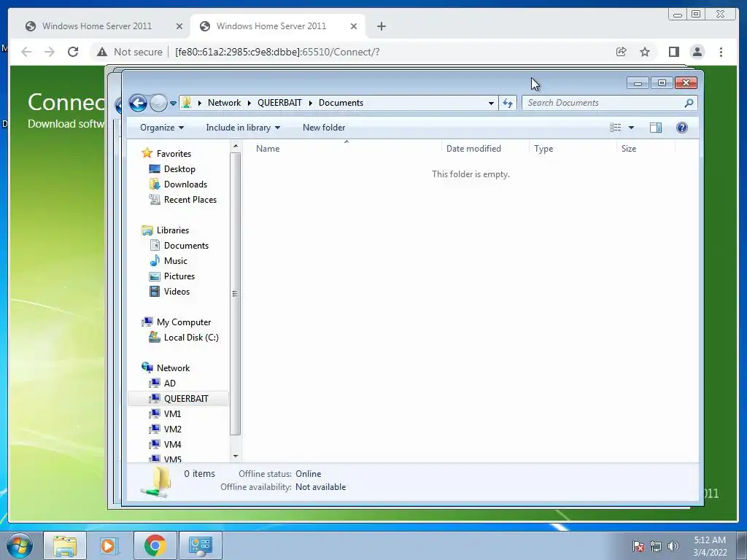This screenshot has height=560, width=747.
Task: Open more view options dropdown arrow
Action: click(x=631, y=128)
